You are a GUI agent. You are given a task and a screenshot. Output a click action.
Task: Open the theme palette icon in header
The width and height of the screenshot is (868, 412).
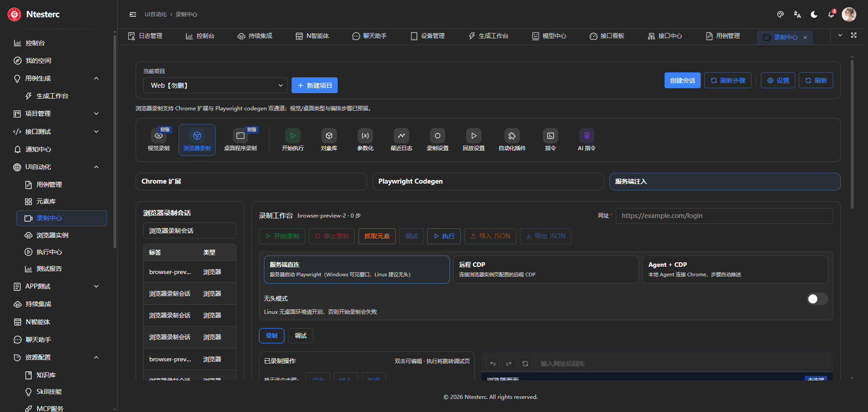click(x=780, y=14)
